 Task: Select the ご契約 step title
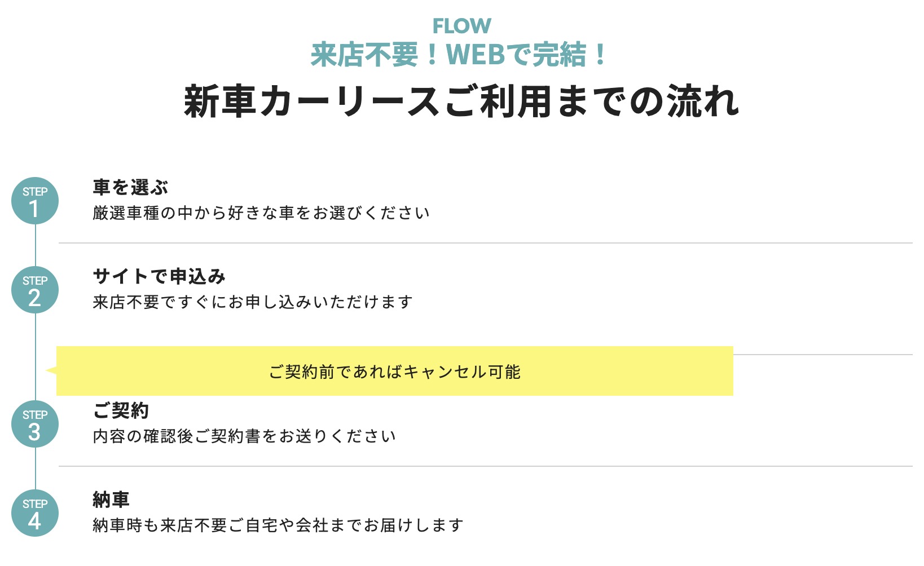click(121, 410)
